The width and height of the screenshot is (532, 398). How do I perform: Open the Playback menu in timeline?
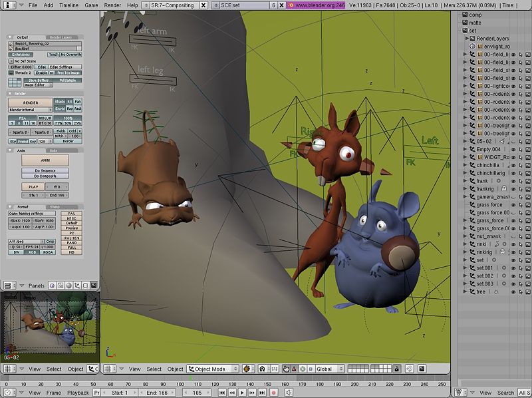click(x=78, y=393)
